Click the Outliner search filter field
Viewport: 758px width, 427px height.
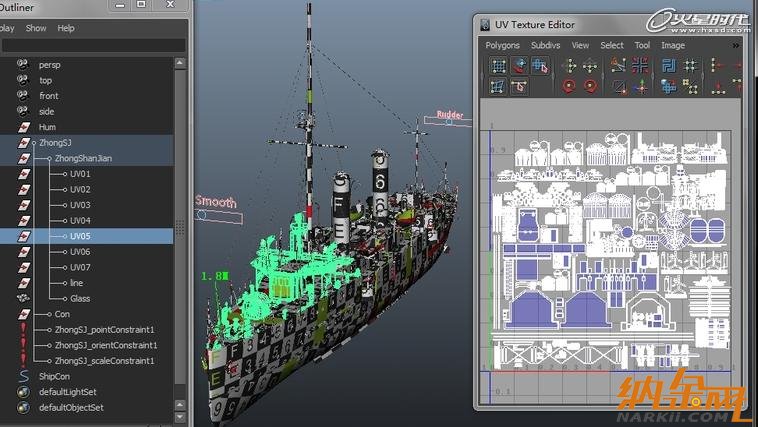92,45
